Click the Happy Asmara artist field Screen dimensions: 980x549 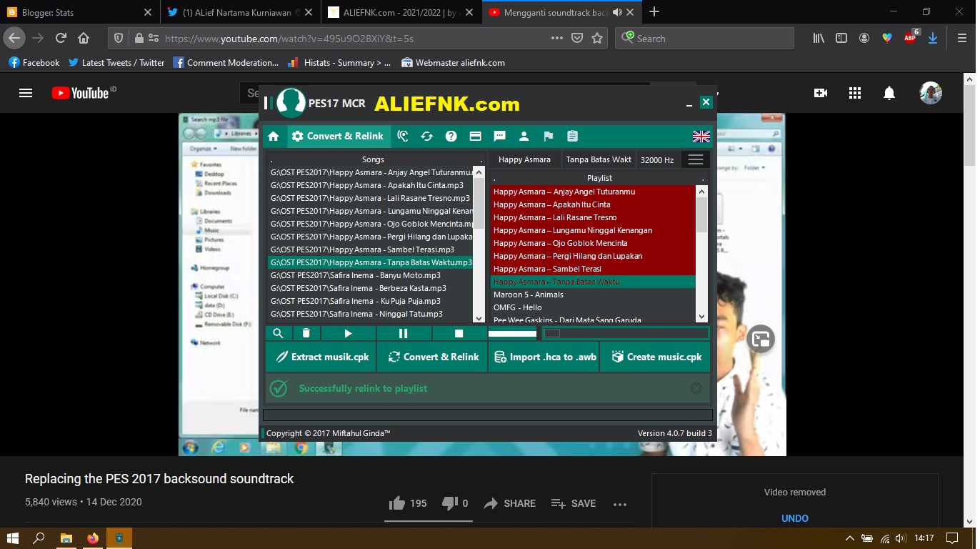[524, 159]
